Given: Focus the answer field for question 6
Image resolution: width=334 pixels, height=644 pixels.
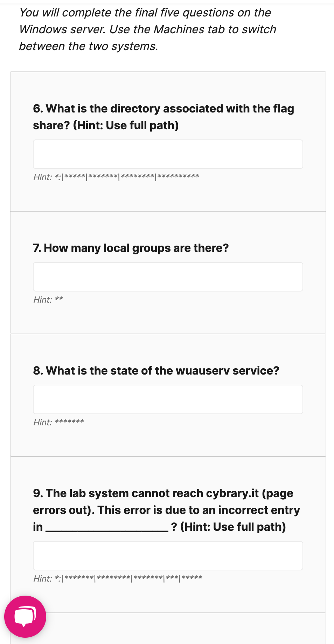Looking at the screenshot, I should click(x=168, y=154).
